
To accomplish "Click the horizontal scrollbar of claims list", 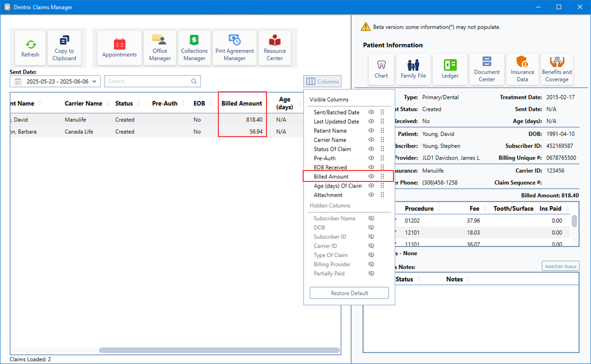I will (x=219, y=350).
